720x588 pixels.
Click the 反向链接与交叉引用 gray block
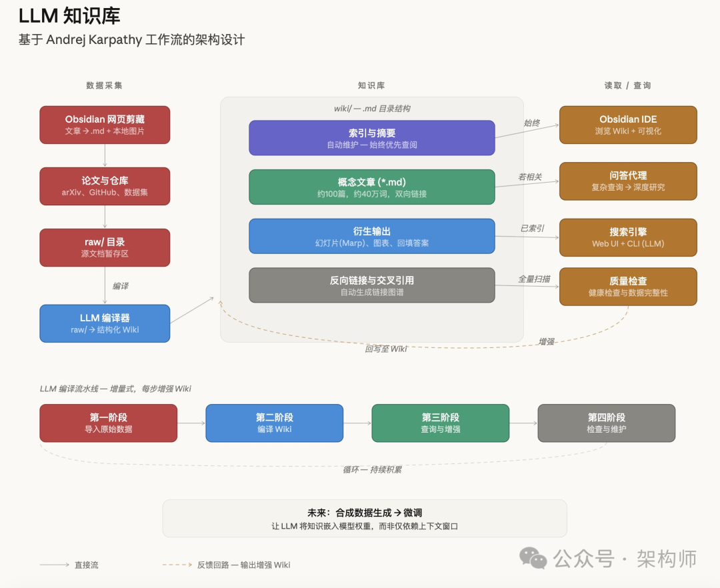tap(371, 285)
